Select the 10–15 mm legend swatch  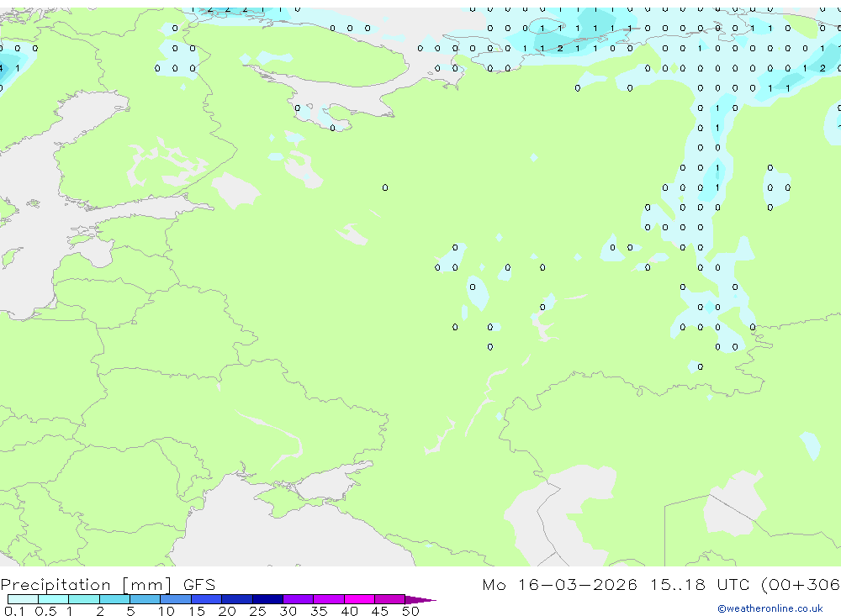click(x=176, y=599)
